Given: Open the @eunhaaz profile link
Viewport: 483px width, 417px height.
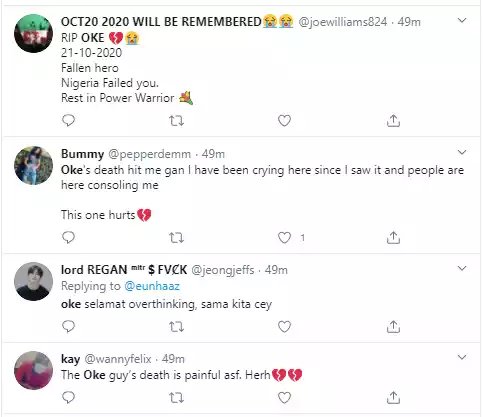Looking at the screenshot, I should pos(152,286).
